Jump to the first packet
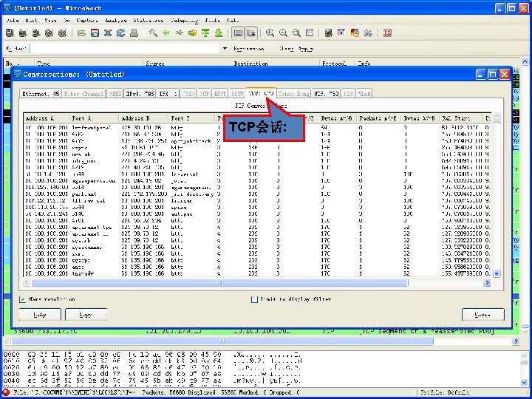532x399 pixels. 205,33
